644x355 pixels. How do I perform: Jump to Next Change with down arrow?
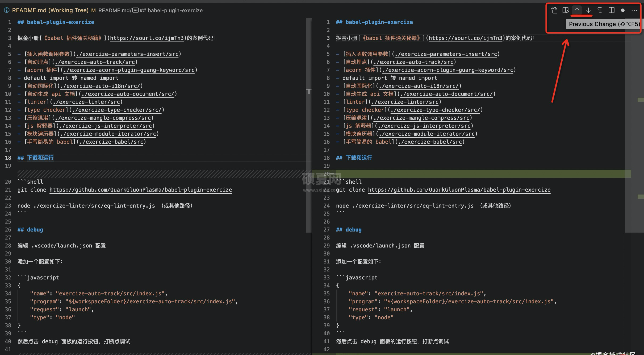588,10
